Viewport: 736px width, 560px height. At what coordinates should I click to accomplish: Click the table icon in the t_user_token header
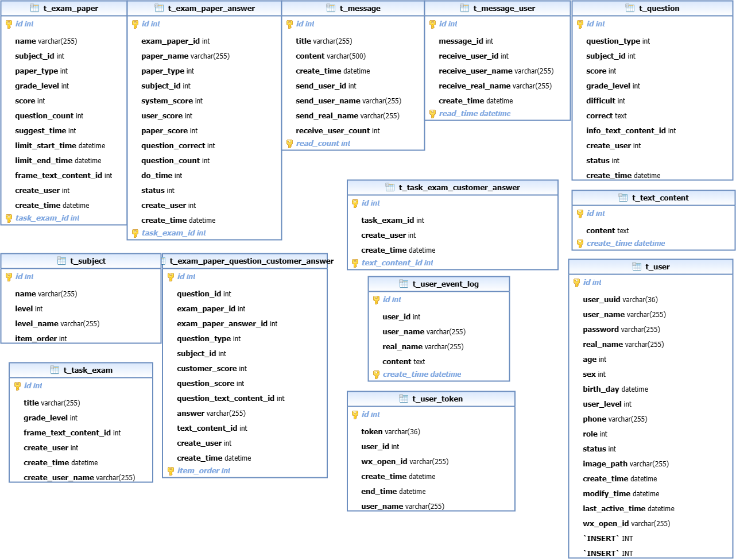click(404, 399)
